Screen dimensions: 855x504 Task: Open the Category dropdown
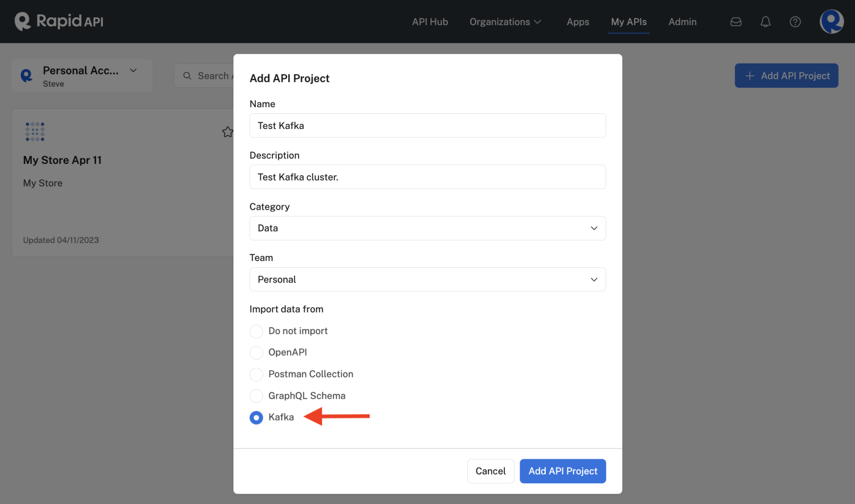click(427, 228)
